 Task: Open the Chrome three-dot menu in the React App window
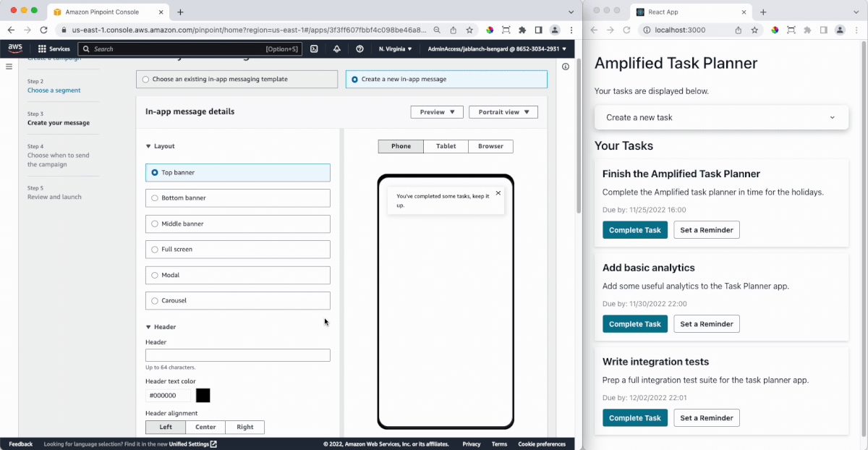[856, 30]
